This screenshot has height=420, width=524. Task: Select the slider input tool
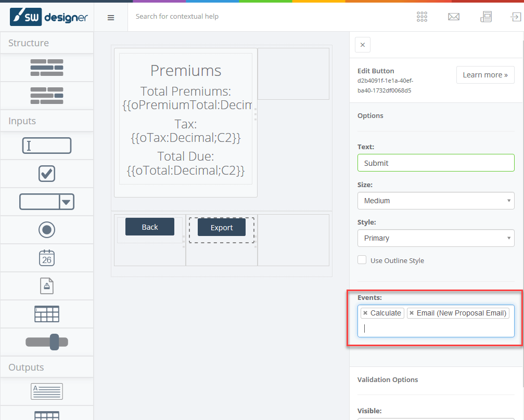click(x=47, y=342)
